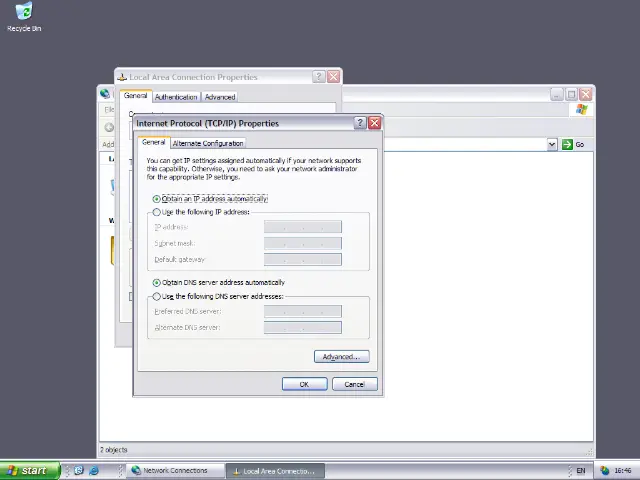The image size is (640, 480).
Task: Open the Start menu
Action: pos(26,470)
